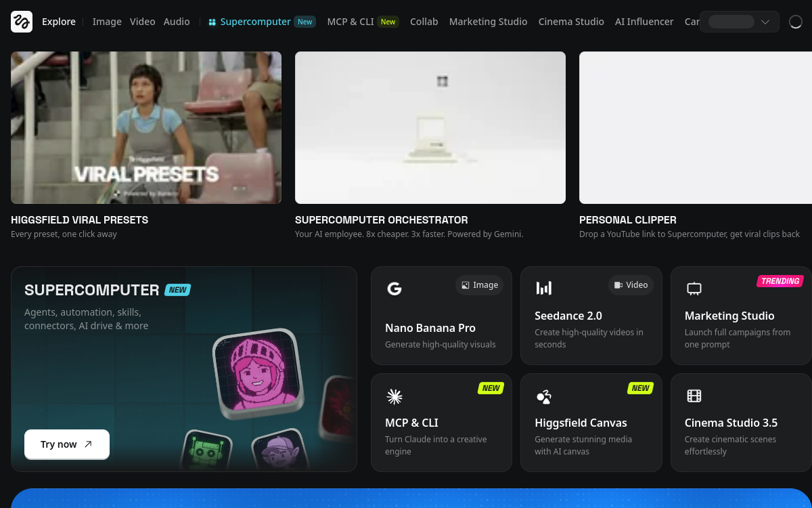Image resolution: width=812 pixels, height=508 pixels.
Task: Open Cinema Studio nav item
Action: pyautogui.click(x=571, y=22)
